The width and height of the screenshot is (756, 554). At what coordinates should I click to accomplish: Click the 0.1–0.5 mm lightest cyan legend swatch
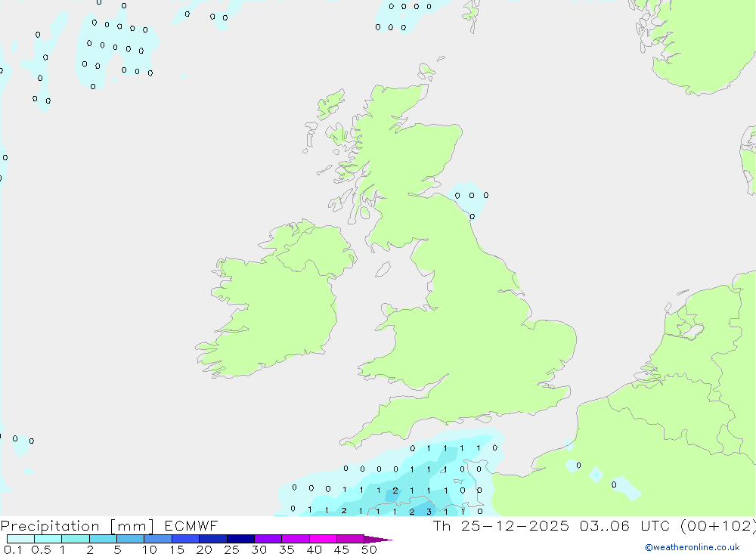(x=20, y=539)
